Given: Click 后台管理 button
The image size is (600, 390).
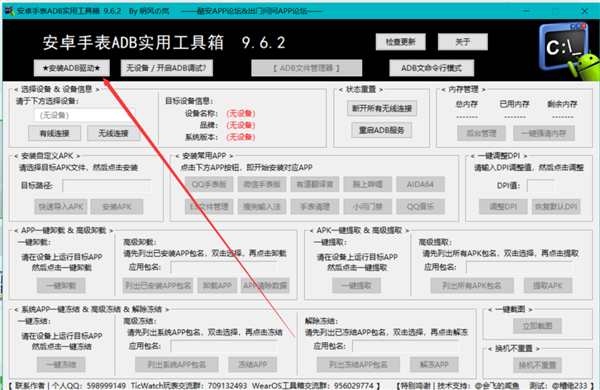Looking at the screenshot, I should 481,133.
